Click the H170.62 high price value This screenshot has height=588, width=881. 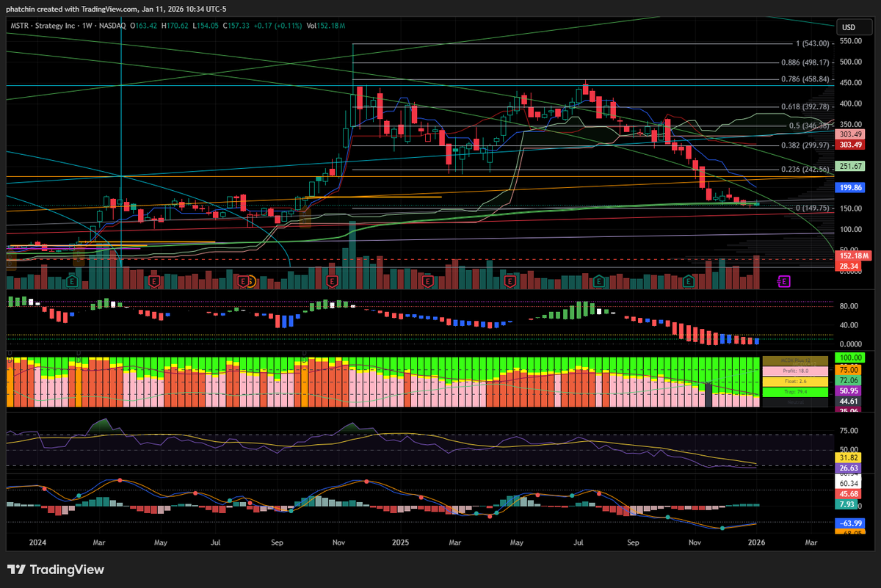pyautogui.click(x=175, y=26)
